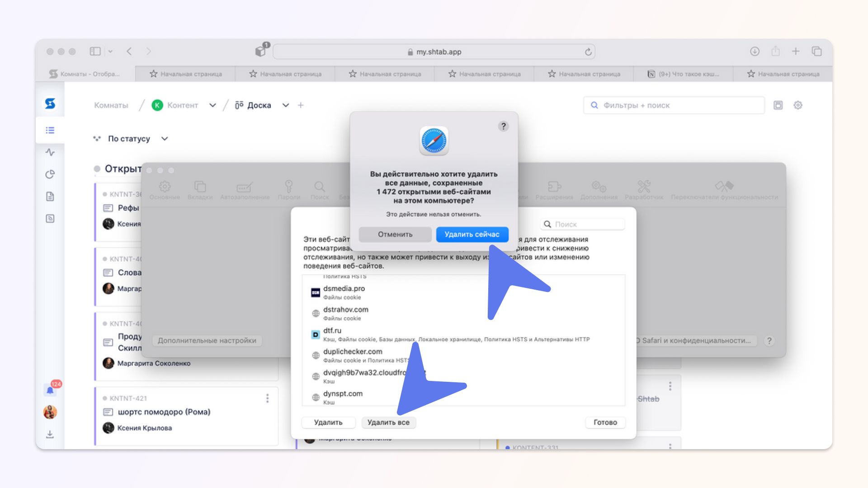Click the Safari и конфиденциальности button
Screen dimensions: 868x488
(695, 340)
